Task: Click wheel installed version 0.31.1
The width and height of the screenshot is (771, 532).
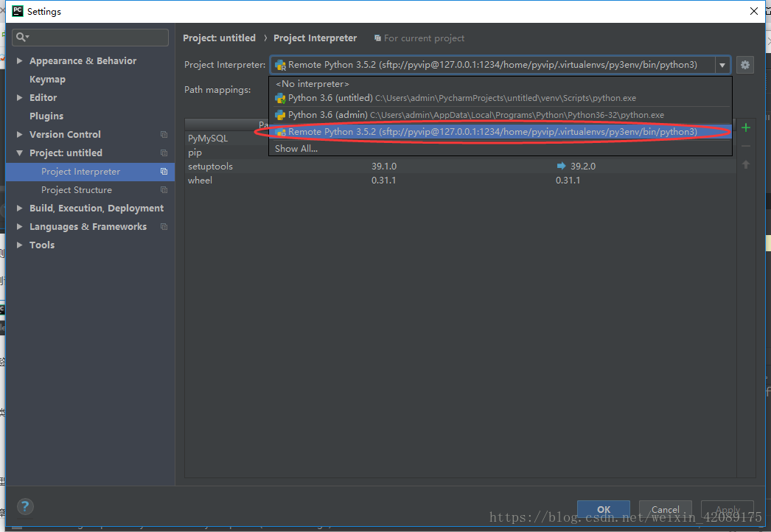Action: point(383,181)
